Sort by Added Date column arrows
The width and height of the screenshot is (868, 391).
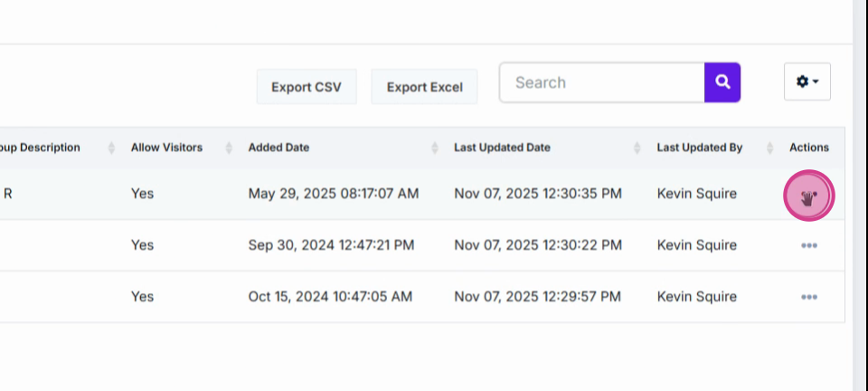point(435,148)
